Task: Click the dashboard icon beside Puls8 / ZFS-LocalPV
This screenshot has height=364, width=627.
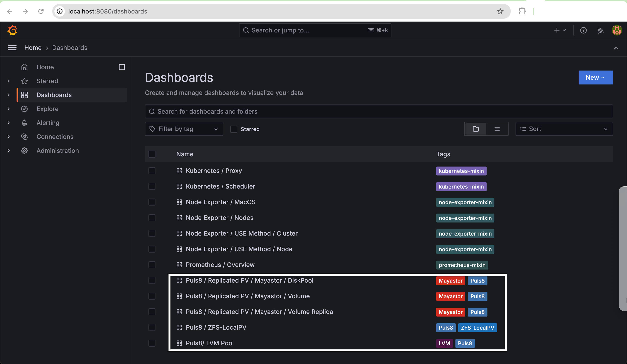Action: point(179,327)
